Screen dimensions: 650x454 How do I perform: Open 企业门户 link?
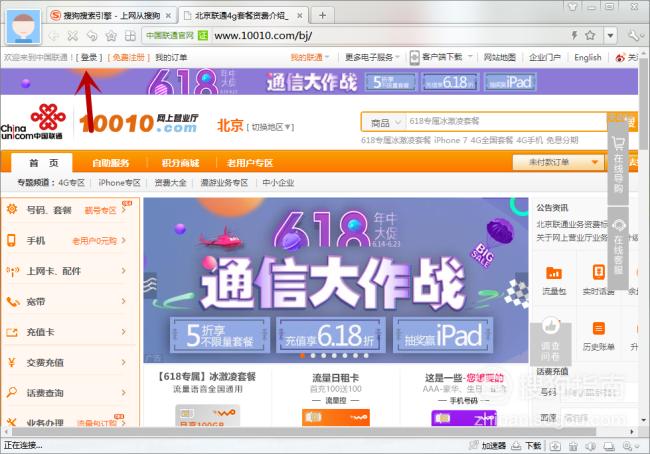click(x=545, y=57)
